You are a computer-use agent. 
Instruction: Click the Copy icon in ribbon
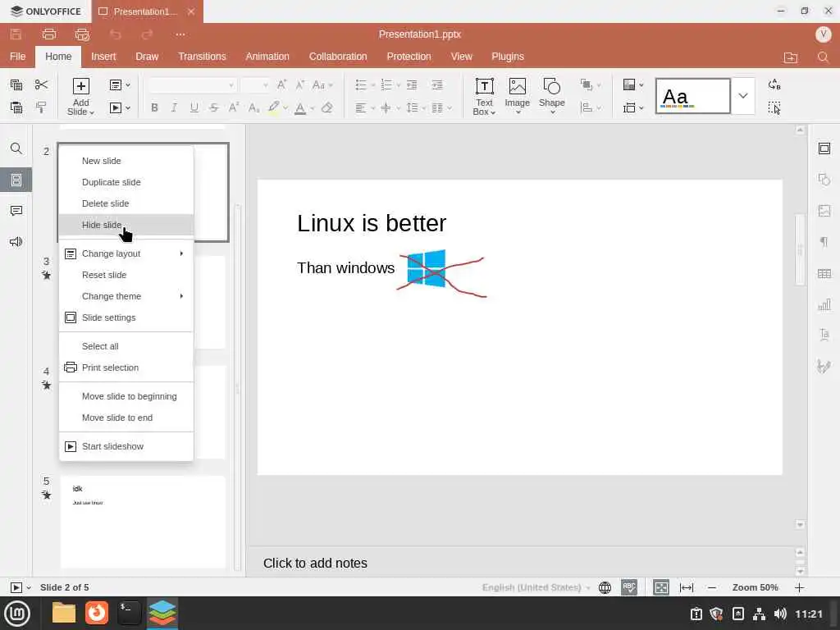(x=16, y=84)
